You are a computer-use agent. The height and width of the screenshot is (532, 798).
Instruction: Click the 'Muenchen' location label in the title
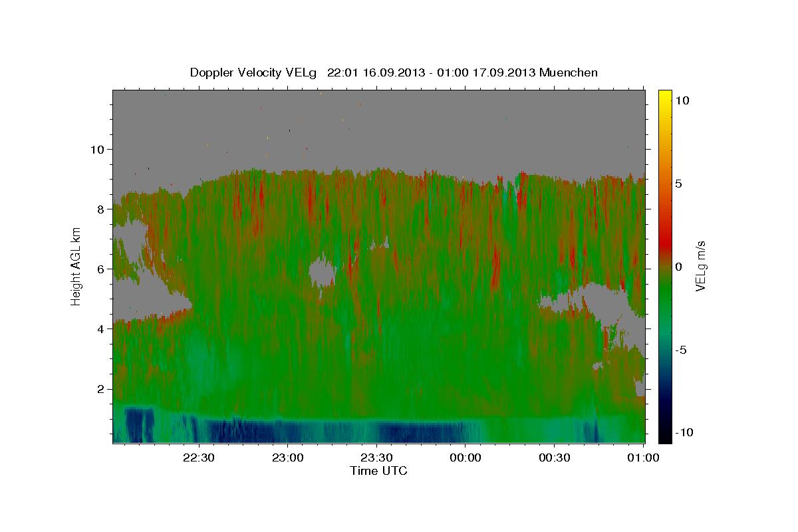coord(569,72)
